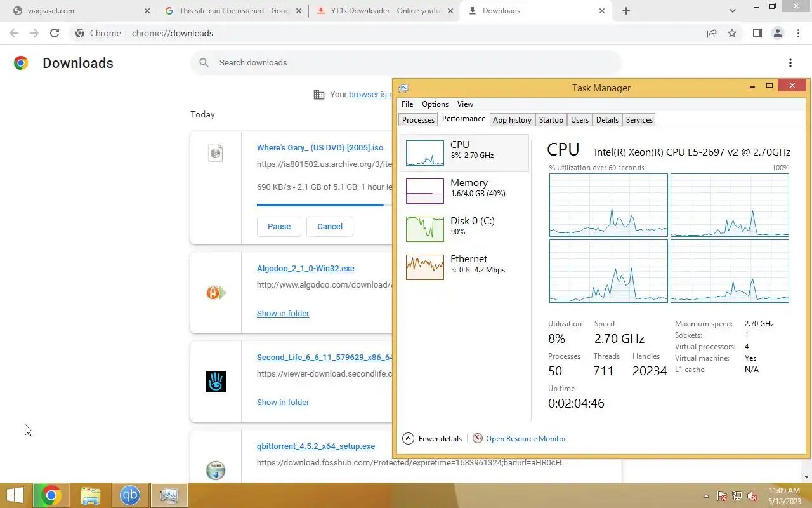
Task: Open Chrome's three-dot menu in toolbar
Action: (797, 33)
